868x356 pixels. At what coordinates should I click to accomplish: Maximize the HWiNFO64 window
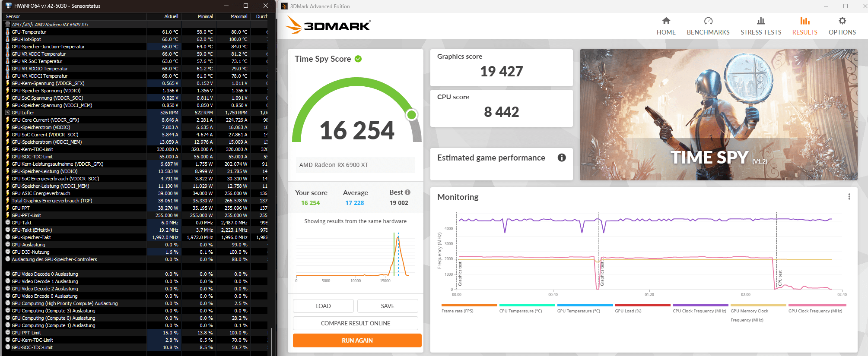pyautogui.click(x=246, y=6)
